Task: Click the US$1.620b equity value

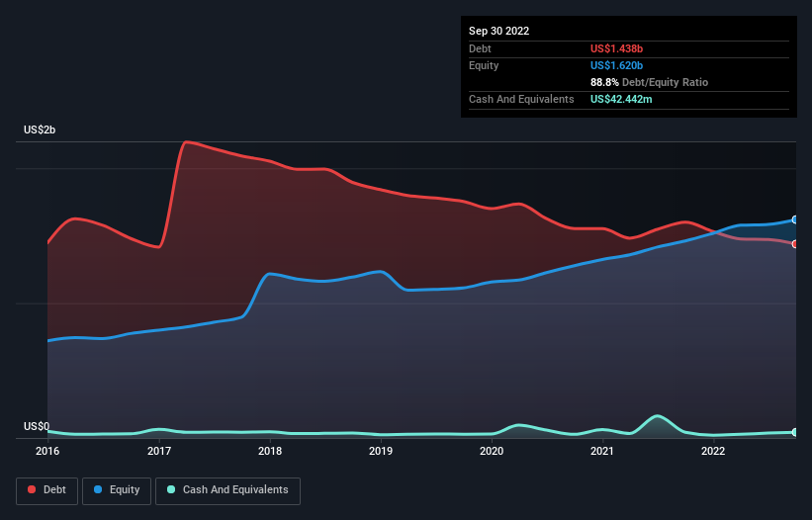Action: click(x=616, y=65)
